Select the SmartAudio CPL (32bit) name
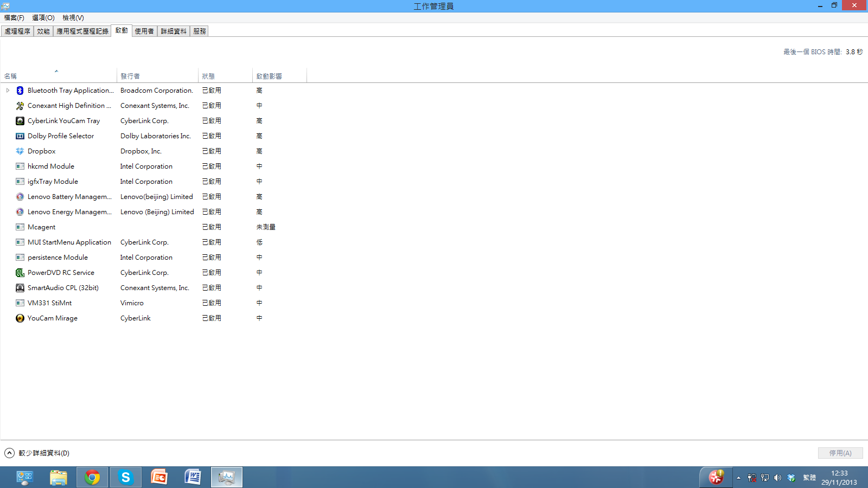The height and width of the screenshot is (488, 868). [63, 288]
